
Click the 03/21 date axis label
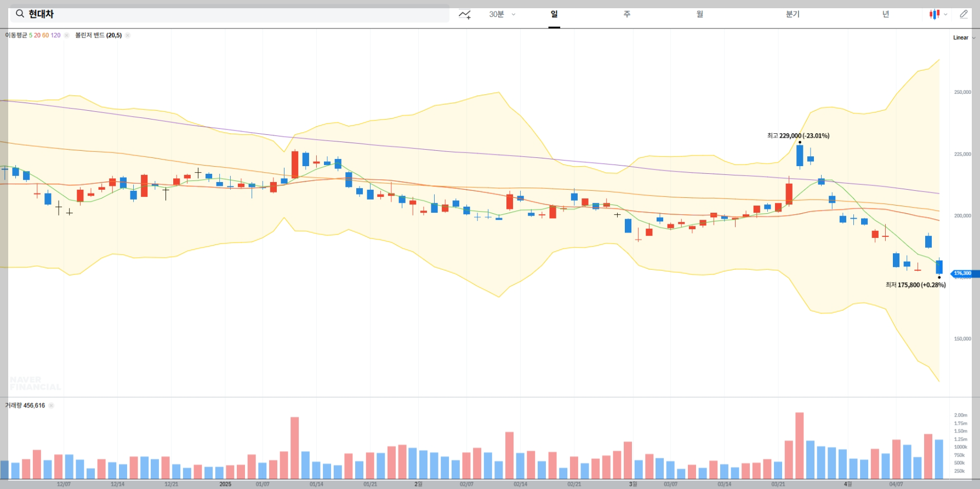(x=778, y=484)
